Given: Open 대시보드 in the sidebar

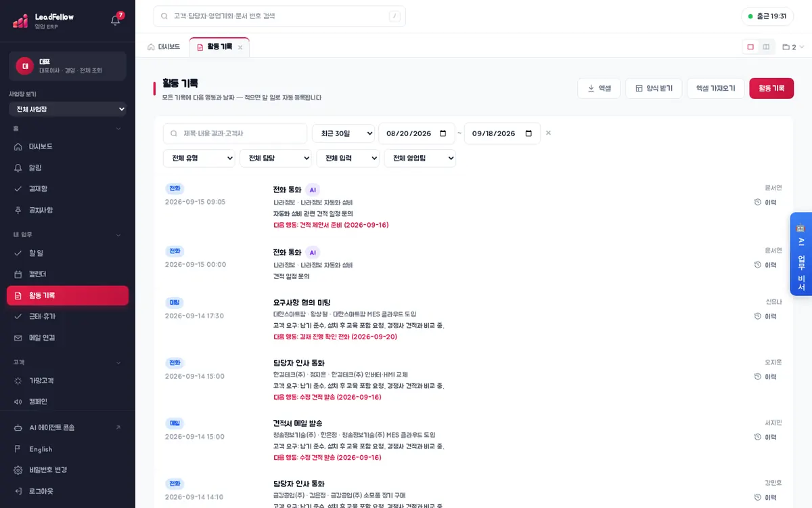Looking at the screenshot, I should pos(68,146).
